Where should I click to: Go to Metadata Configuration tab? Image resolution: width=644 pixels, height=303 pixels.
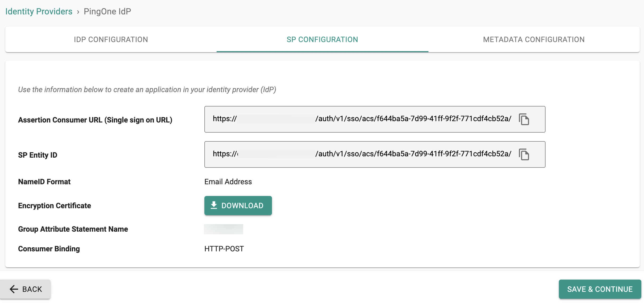pos(534,39)
